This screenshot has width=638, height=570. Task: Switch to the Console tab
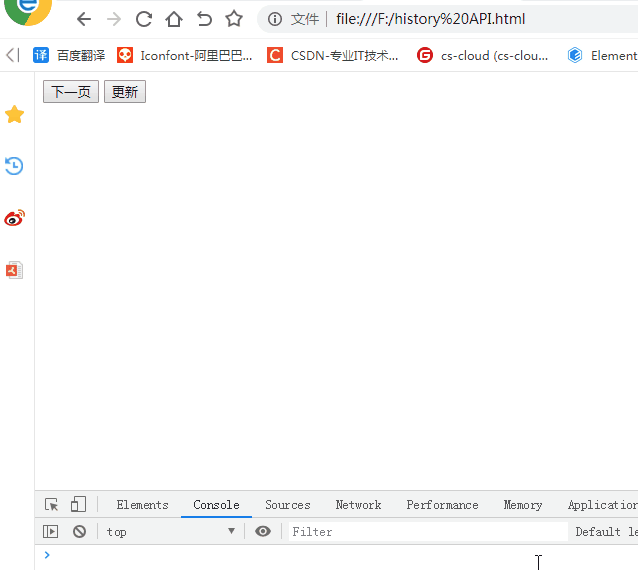[x=216, y=505]
